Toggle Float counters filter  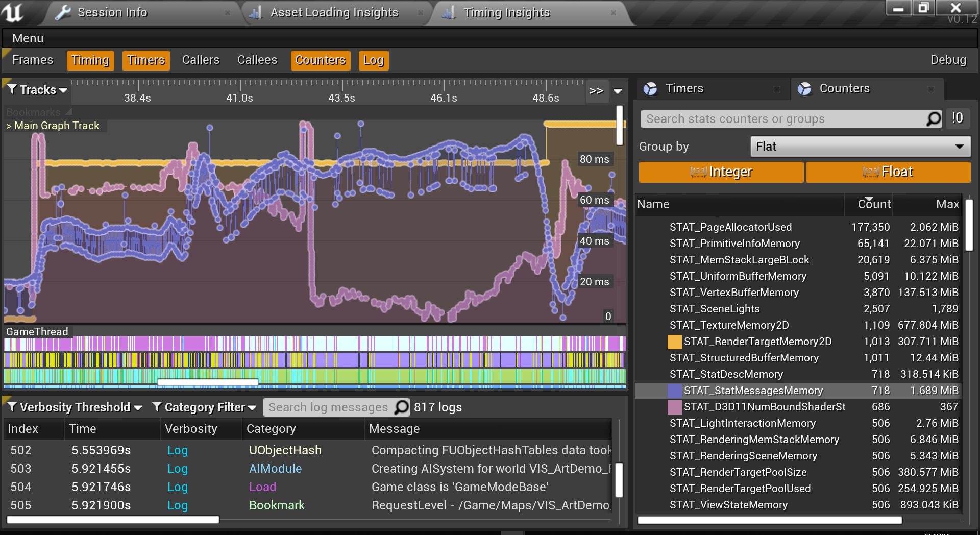click(888, 172)
